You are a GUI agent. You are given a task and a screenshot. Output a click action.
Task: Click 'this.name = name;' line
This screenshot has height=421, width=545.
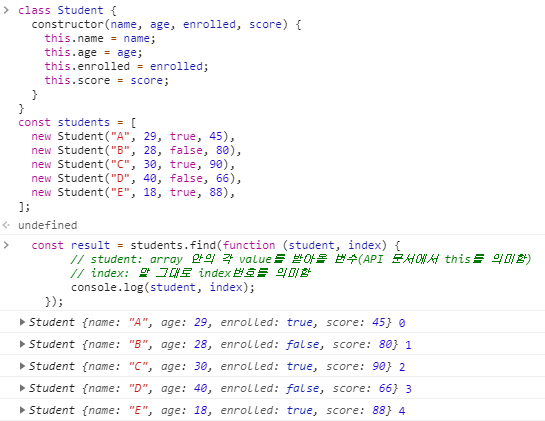100,38
